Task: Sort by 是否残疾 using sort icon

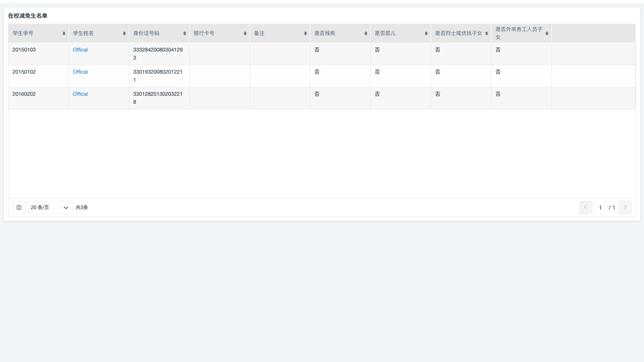Action: point(366,33)
